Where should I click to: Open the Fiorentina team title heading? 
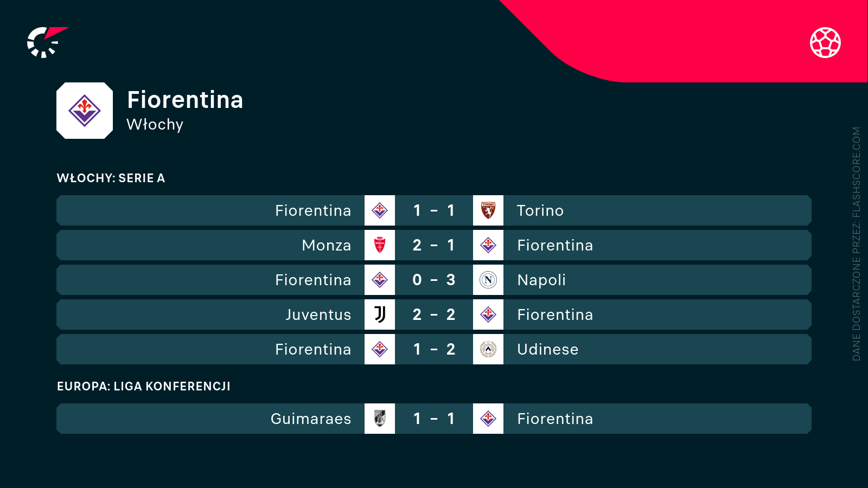[x=185, y=100]
